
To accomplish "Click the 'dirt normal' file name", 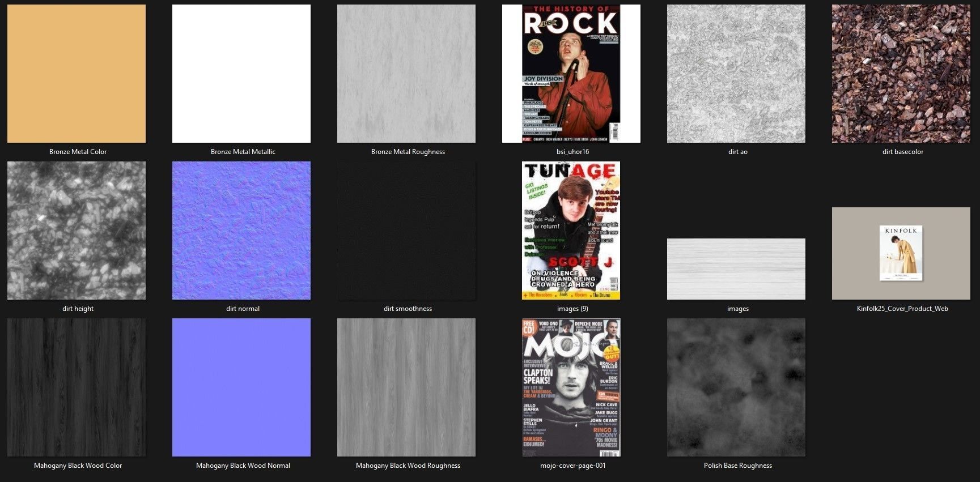I will coord(243,309).
